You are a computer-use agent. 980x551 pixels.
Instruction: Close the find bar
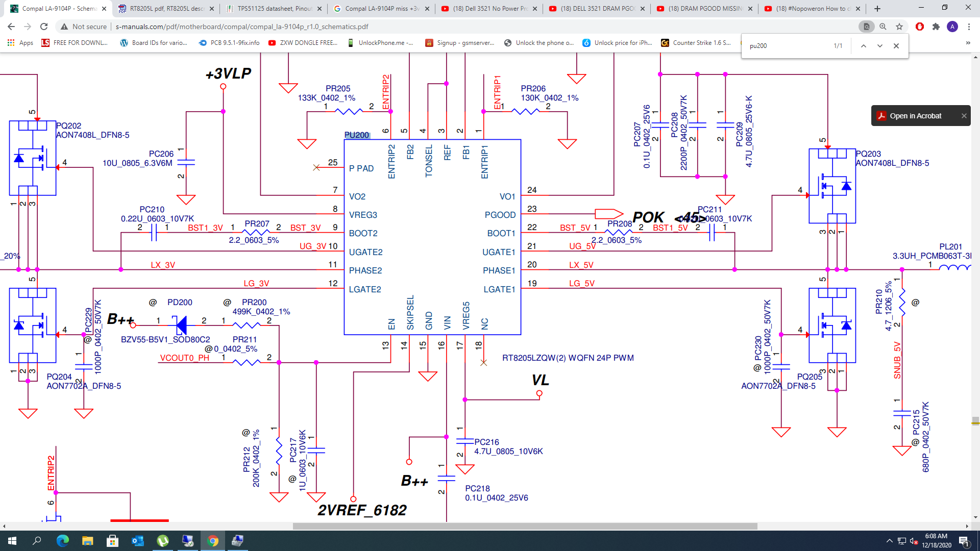[x=896, y=46]
